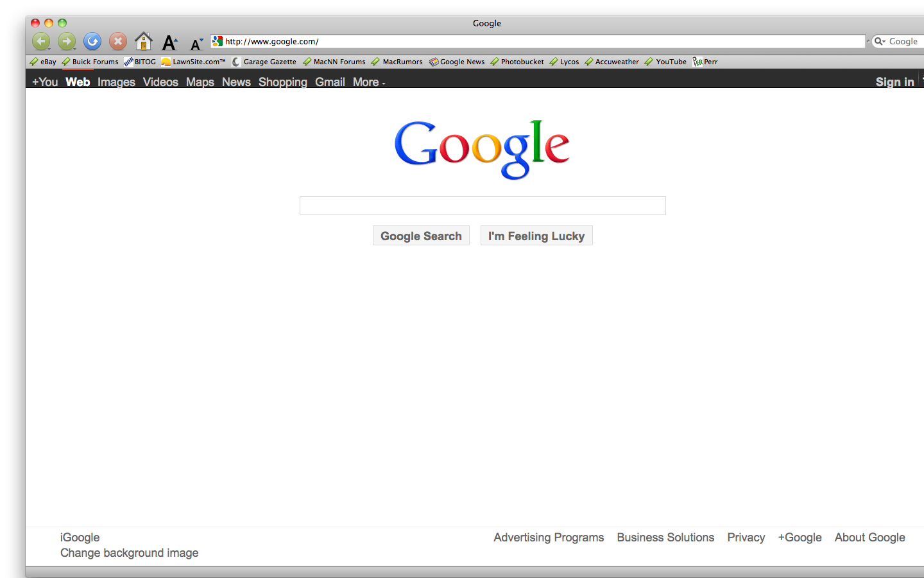Open the Photobucket bookmark

(x=517, y=62)
